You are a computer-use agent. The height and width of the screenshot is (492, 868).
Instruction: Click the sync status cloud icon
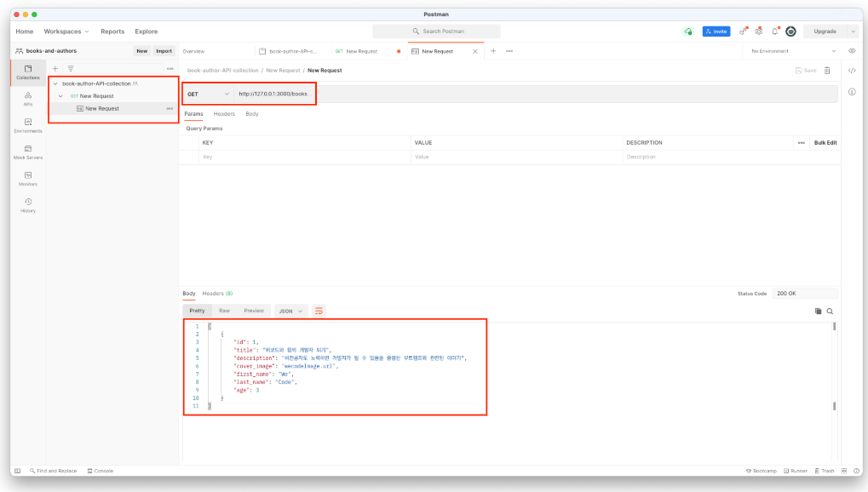click(688, 31)
